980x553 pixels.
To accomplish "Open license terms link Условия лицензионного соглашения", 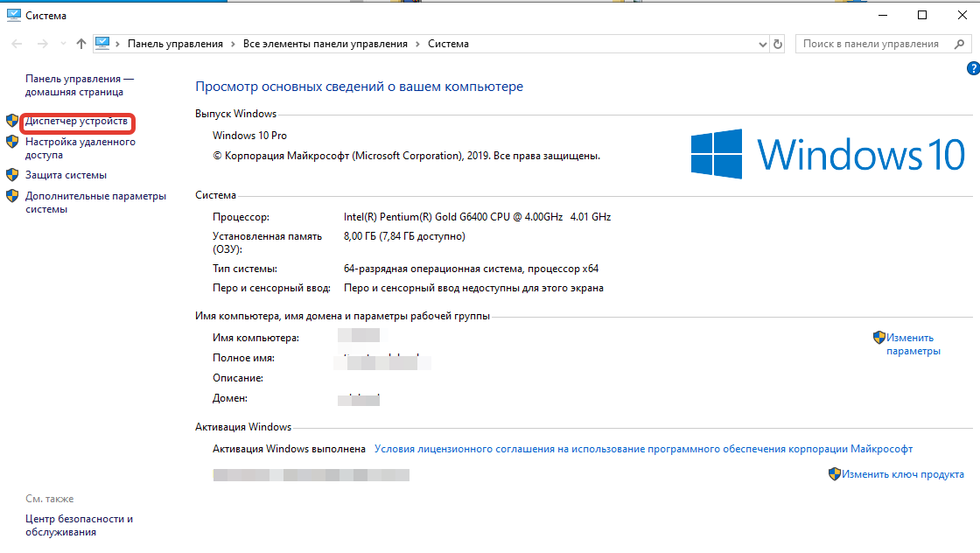I will (643, 449).
